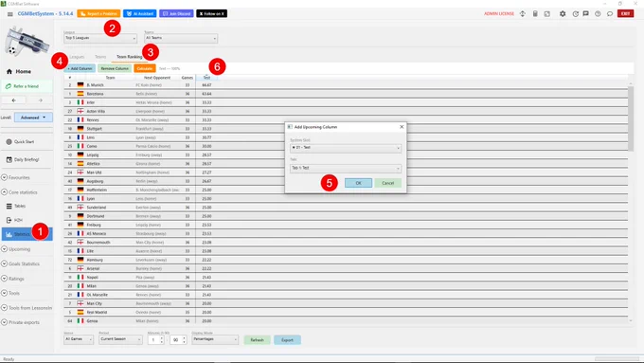Open the AI Assistant
Image resolution: width=644 pixels, height=363 pixels.
(140, 13)
